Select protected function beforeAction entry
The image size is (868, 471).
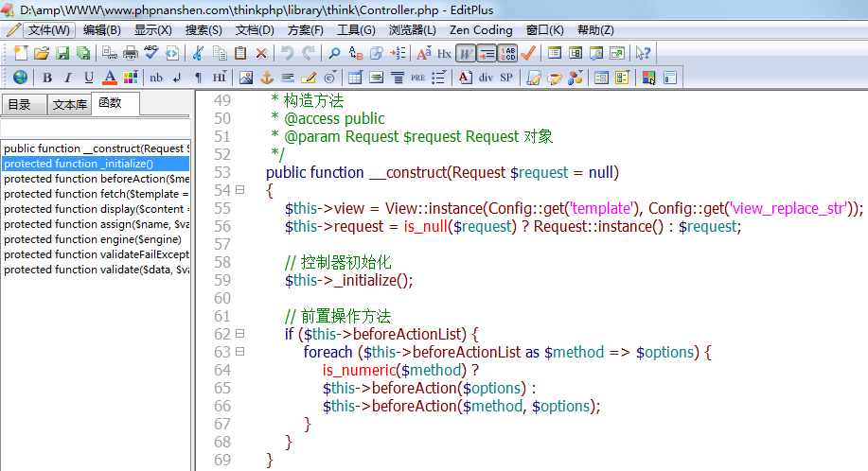tap(96, 179)
